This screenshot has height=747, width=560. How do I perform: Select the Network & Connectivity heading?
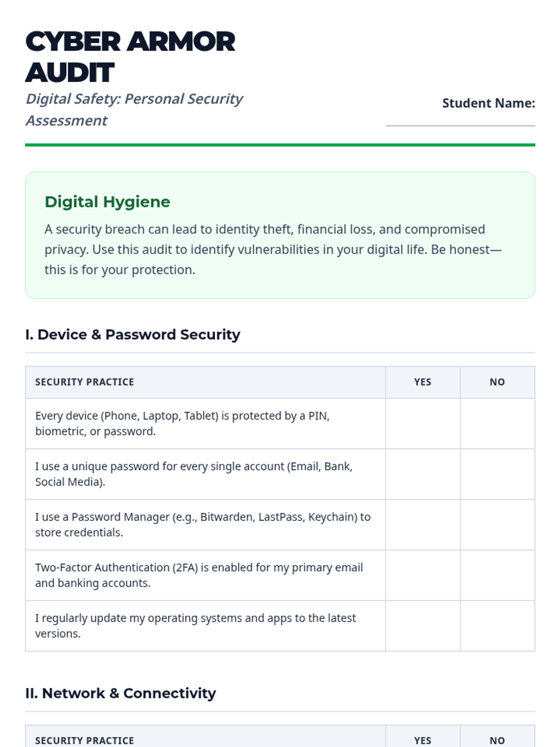pos(120,693)
